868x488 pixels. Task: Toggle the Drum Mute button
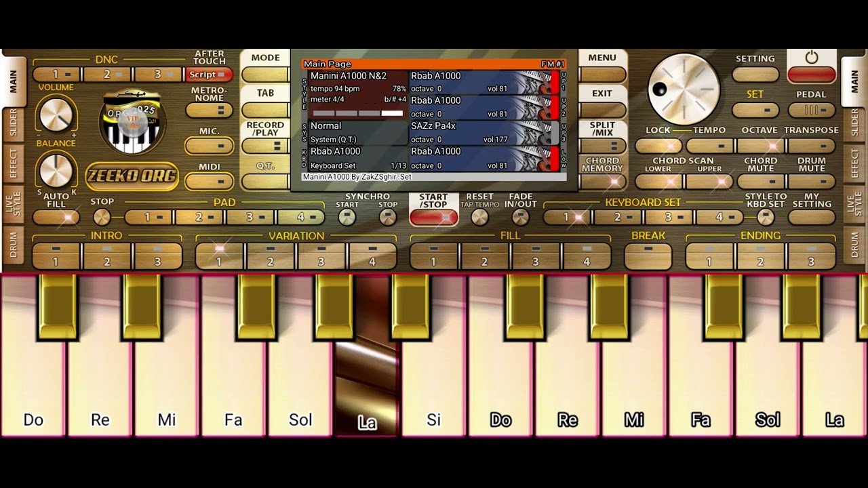click(x=812, y=181)
